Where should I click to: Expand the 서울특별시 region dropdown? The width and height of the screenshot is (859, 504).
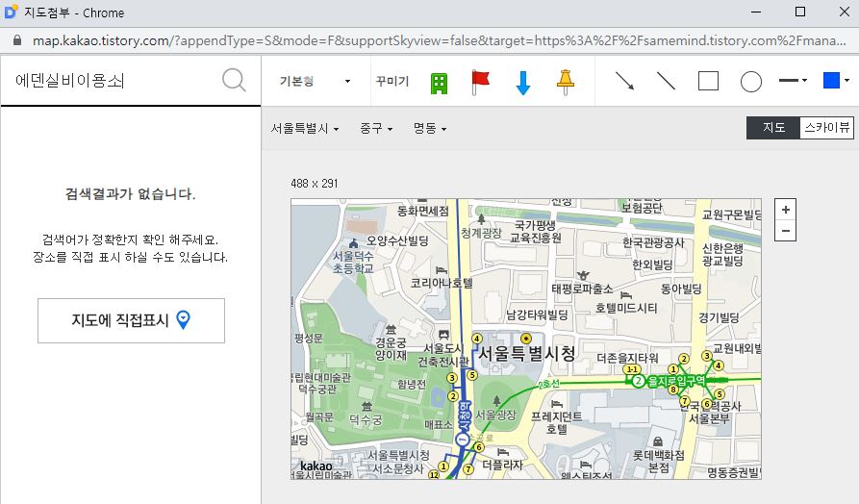click(x=305, y=129)
